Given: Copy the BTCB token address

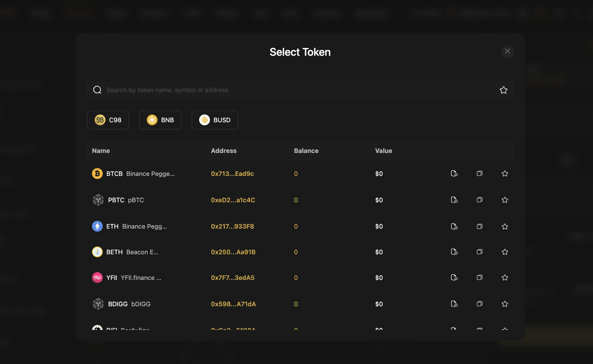Looking at the screenshot, I should tap(479, 174).
